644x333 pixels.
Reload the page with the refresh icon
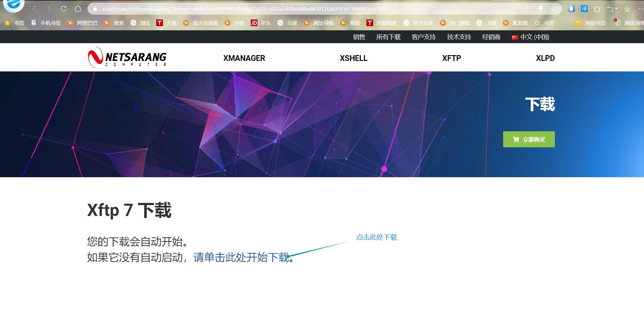pyautogui.click(x=64, y=9)
